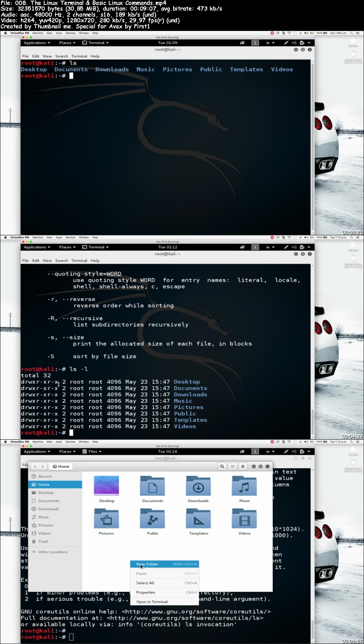Open the Files app menu in the Kali panel
Screen dimensions: 364x644
tap(92, 451)
